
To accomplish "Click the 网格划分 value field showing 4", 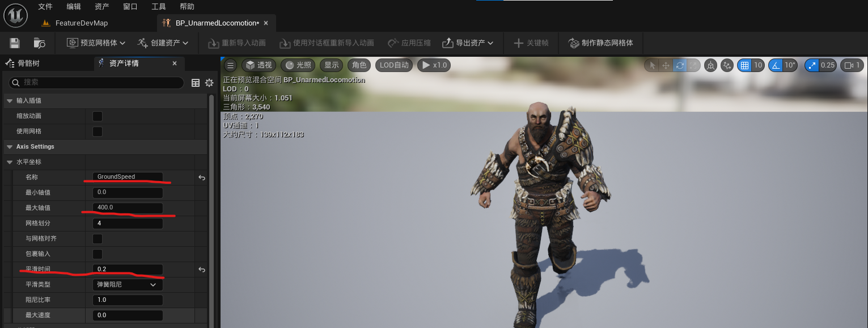I will click(x=128, y=224).
